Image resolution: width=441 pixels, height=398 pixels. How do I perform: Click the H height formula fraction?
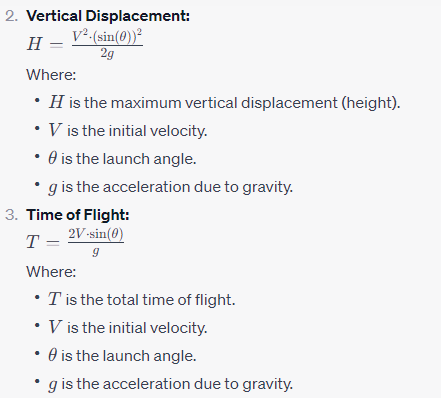(107, 44)
